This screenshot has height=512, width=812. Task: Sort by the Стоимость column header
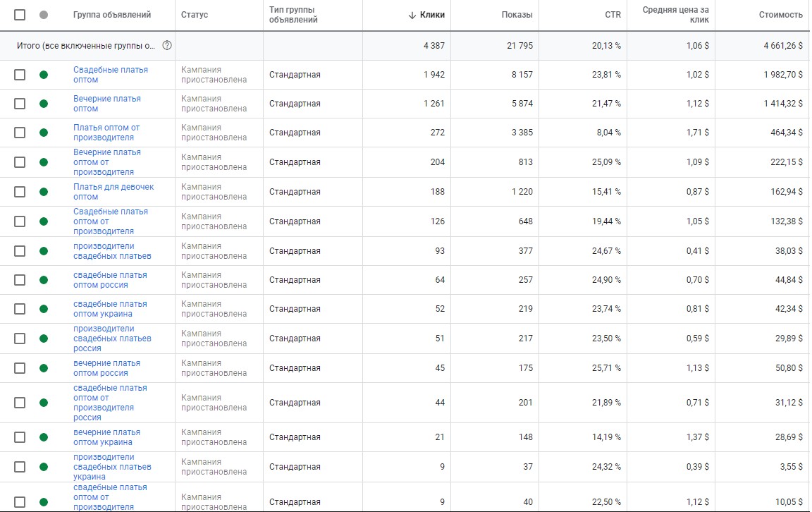(x=780, y=15)
